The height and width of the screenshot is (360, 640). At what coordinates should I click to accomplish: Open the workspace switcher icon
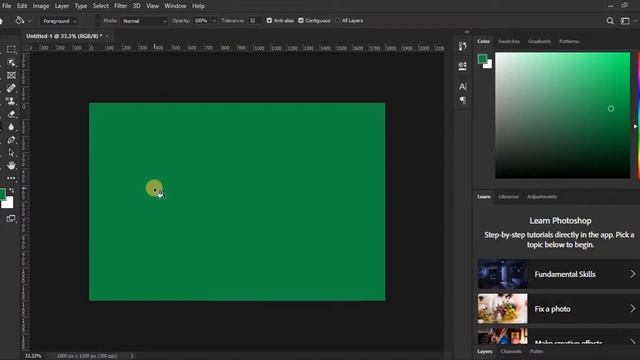(625, 21)
